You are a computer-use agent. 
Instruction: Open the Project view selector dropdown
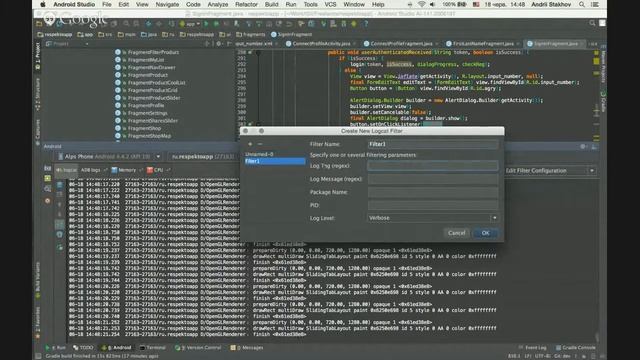tap(67, 44)
